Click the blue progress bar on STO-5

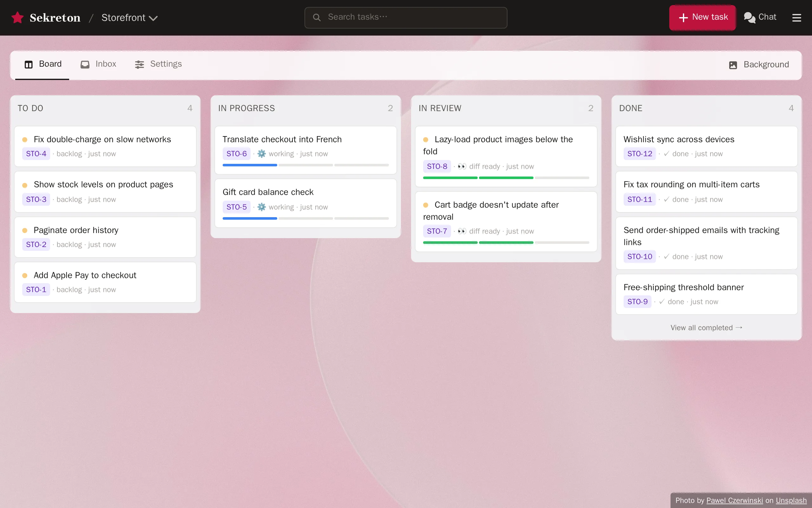[x=250, y=218]
